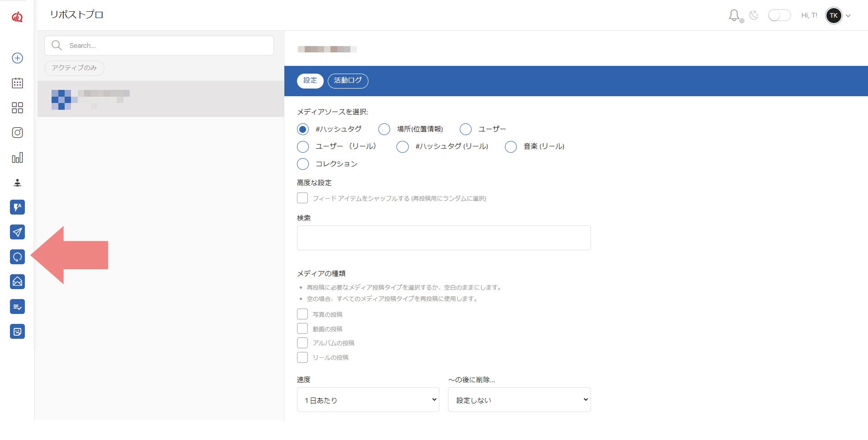Click the 検索 text input field
The image size is (868, 440).
443,238
